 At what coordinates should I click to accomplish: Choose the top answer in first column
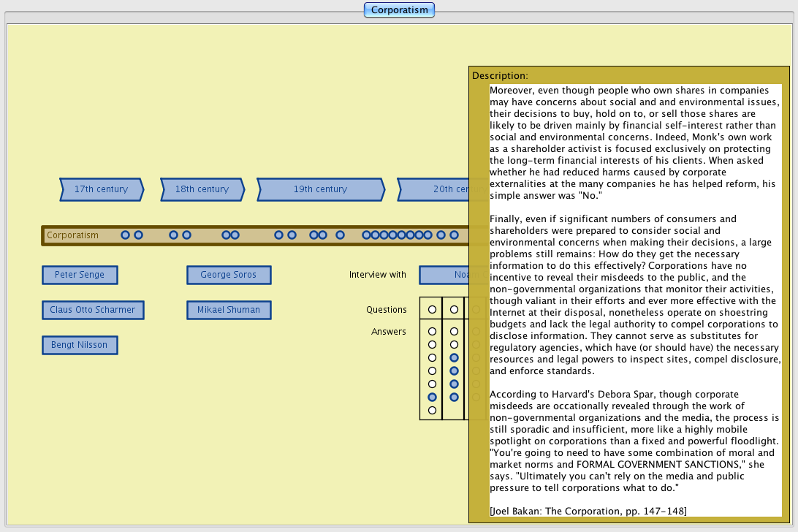[x=432, y=332]
